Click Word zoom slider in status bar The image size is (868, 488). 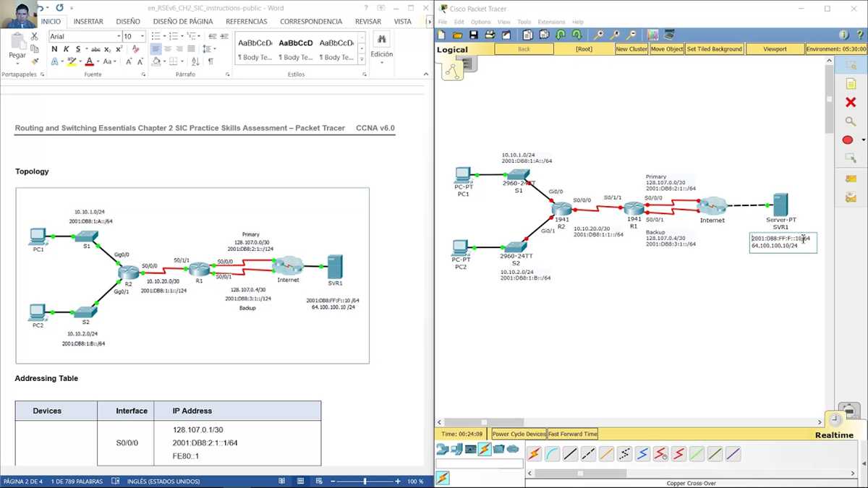point(365,481)
